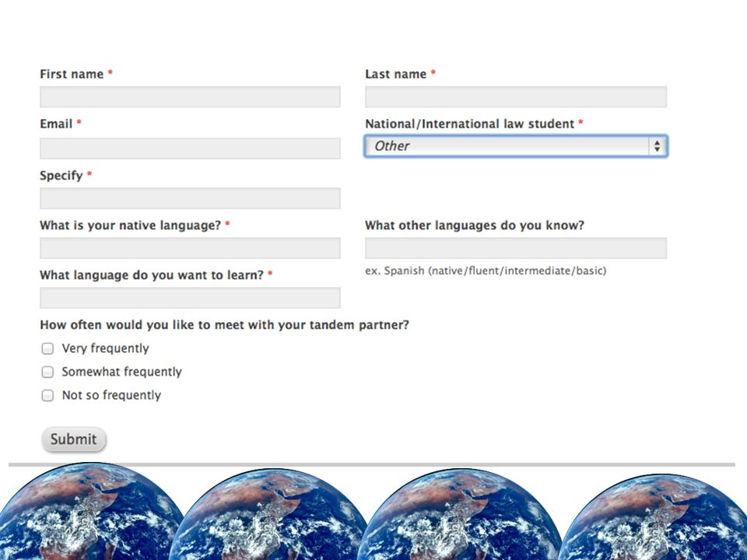This screenshot has height=560, width=747.
Task: Select the native language input field
Action: pos(190,248)
